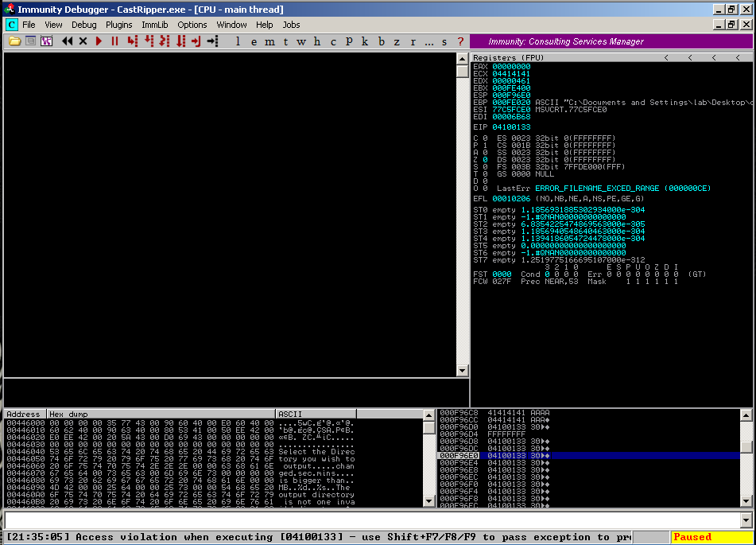
Task: Open the Plugins menu
Action: (x=119, y=25)
